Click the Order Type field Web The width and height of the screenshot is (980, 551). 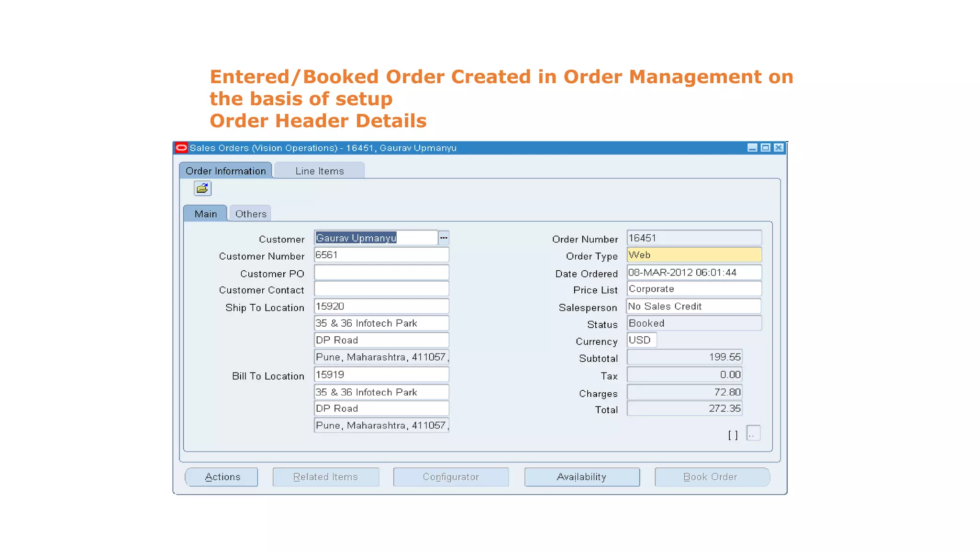pos(694,255)
